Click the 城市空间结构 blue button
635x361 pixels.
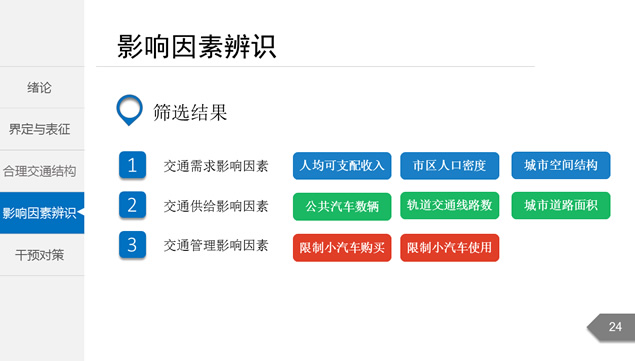point(561,165)
